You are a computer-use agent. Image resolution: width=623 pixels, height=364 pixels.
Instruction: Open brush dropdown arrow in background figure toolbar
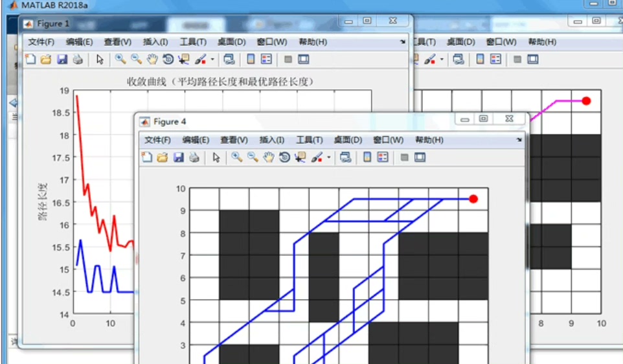pos(442,60)
